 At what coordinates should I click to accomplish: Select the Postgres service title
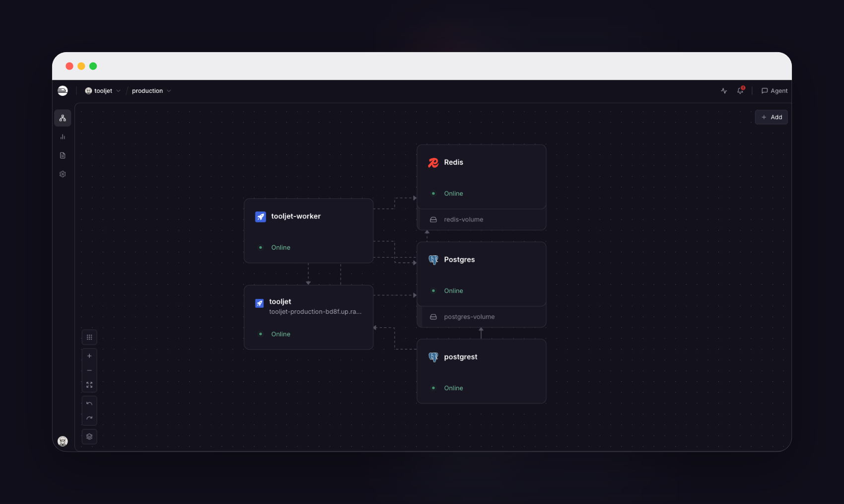(x=459, y=260)
